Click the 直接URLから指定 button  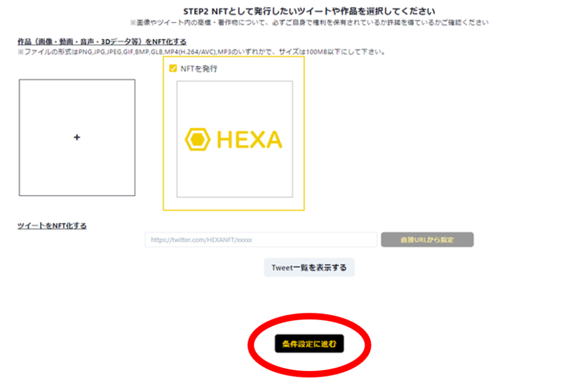(x=428, y=240)
